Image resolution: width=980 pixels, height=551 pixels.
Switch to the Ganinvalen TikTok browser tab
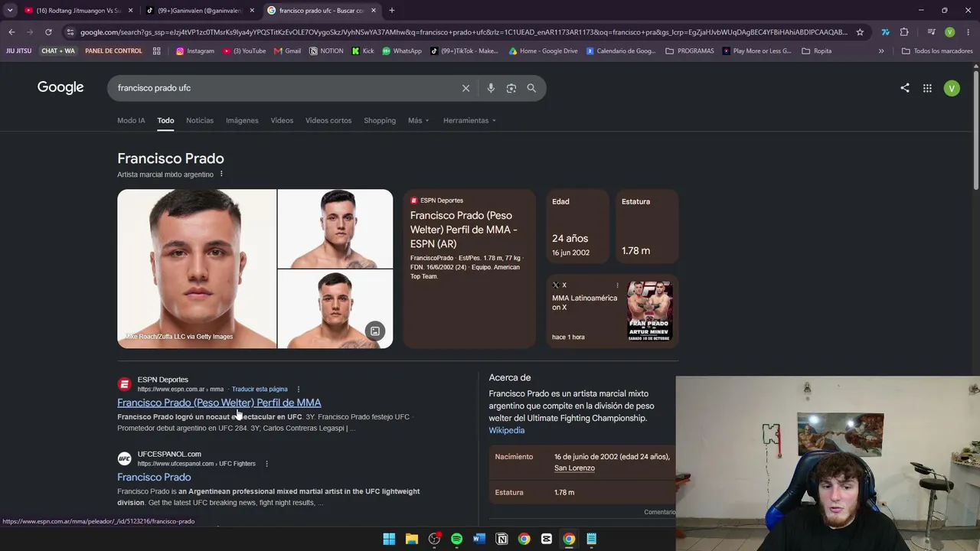click(x=199, y=11)
